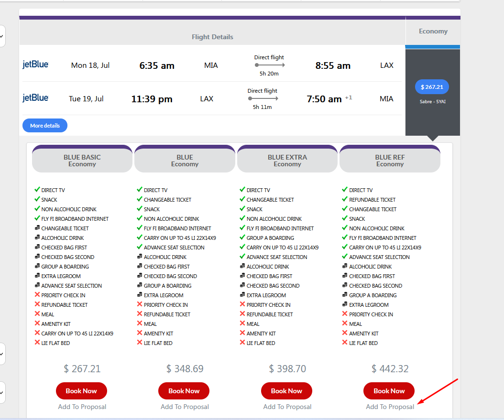Click red X for PRIORITY CHECK IN in Blue Basic

click(37, 295)
